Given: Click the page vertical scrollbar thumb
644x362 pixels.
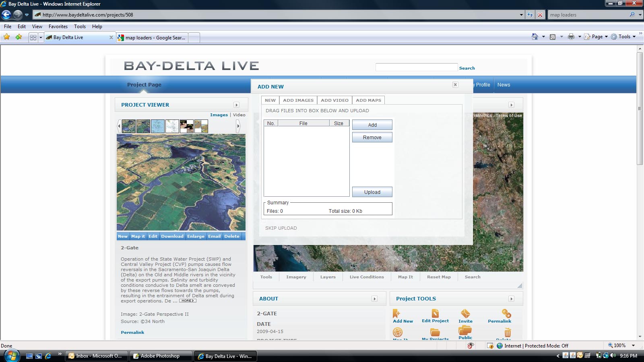Looking at the screenshot, I should click(x=640, y=109).
